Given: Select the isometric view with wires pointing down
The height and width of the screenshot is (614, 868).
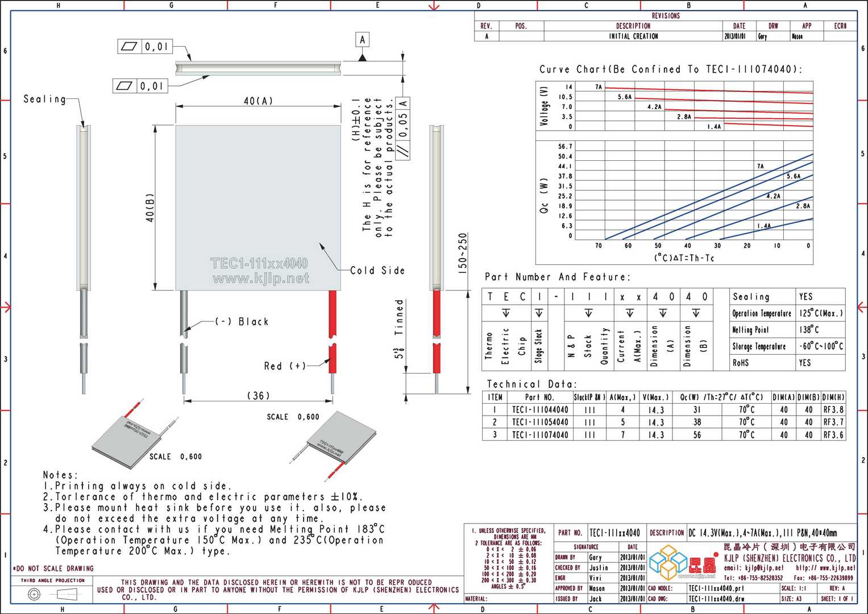Looking at the screenshot, I should (332, 447).
